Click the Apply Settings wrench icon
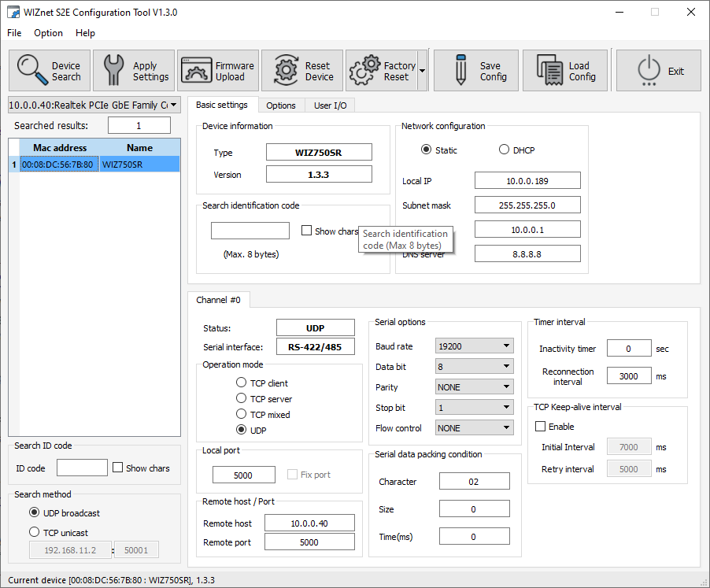 [113, 70]
